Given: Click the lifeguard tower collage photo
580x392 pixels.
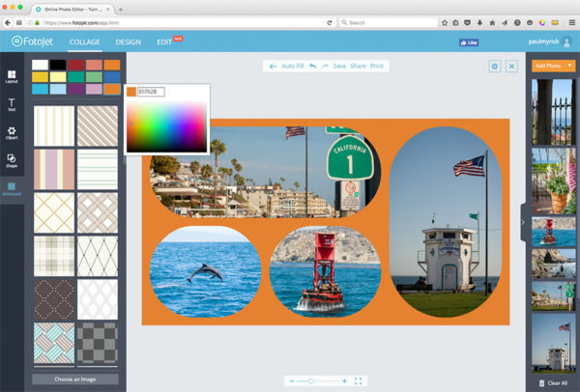Looking at the screenshot, I should point(446,222).
